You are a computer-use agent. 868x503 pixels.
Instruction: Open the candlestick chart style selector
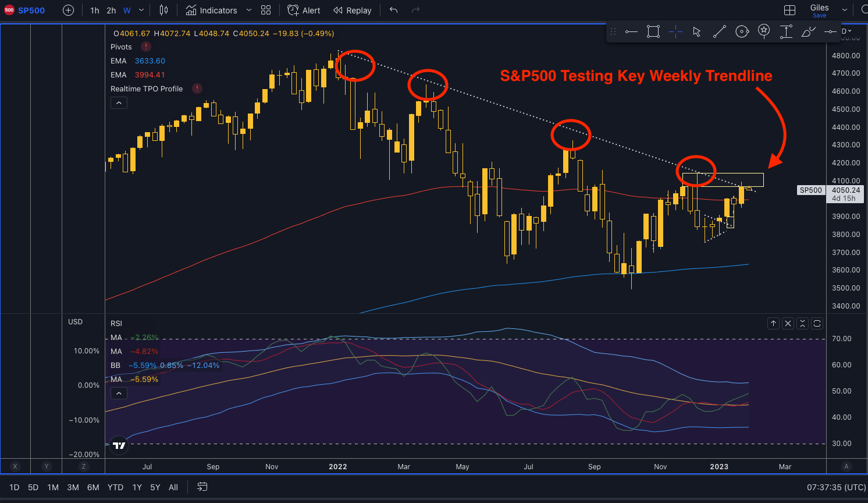(163, 10)
